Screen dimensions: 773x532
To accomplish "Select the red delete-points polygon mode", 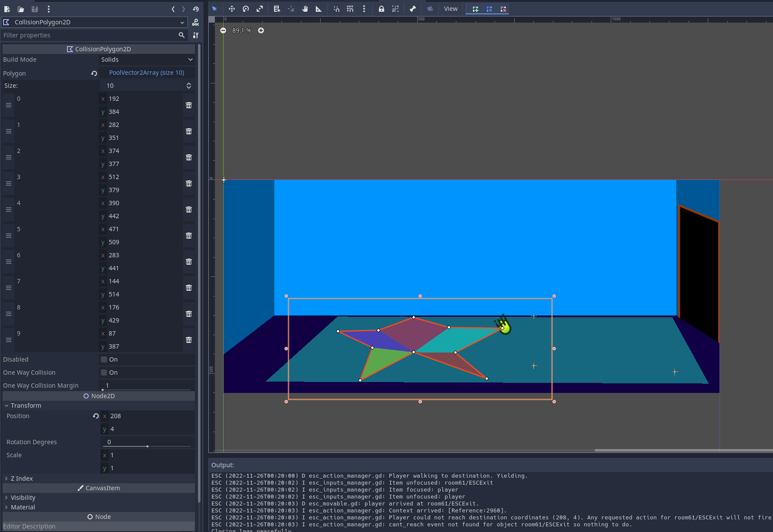I will (503, 9).
